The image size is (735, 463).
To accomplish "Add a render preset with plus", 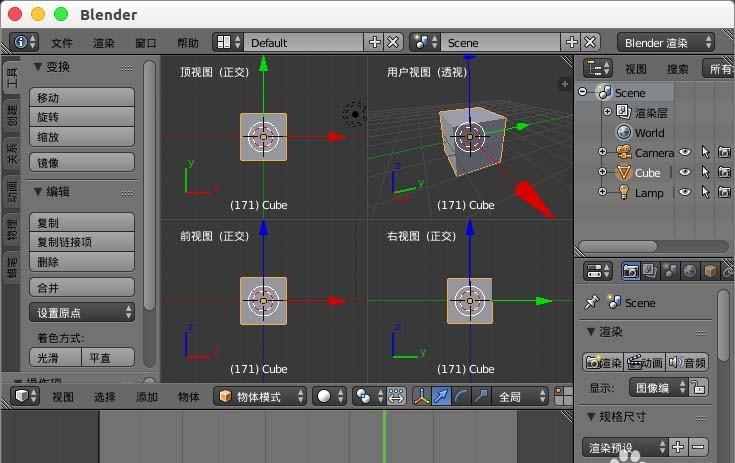I will 678,447.
